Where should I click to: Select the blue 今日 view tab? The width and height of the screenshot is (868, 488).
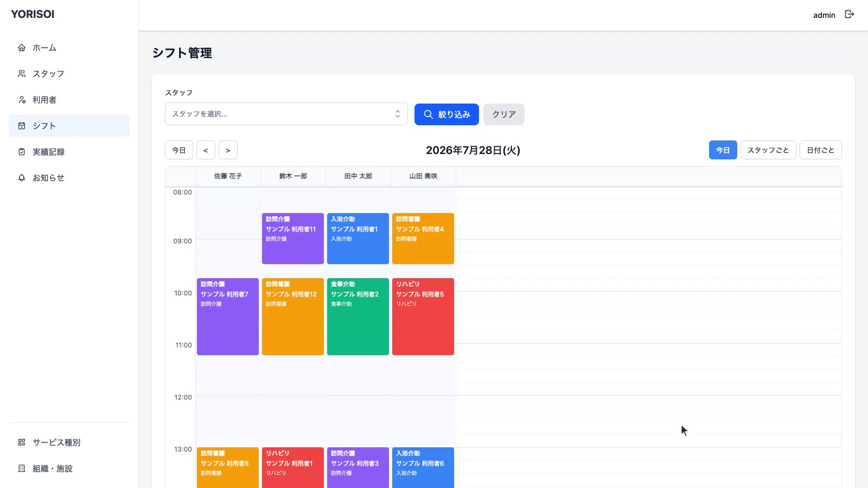[723, 150]
